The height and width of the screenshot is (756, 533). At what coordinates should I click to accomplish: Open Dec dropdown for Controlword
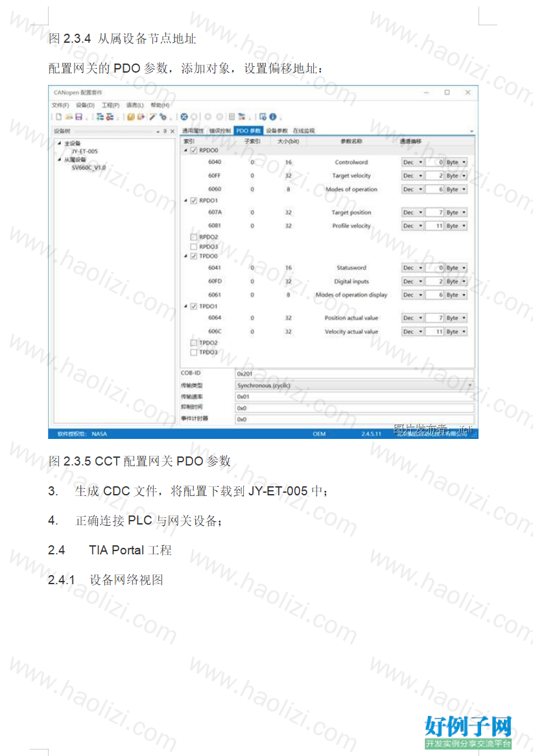pyautogui.click(x=412, y=163)
